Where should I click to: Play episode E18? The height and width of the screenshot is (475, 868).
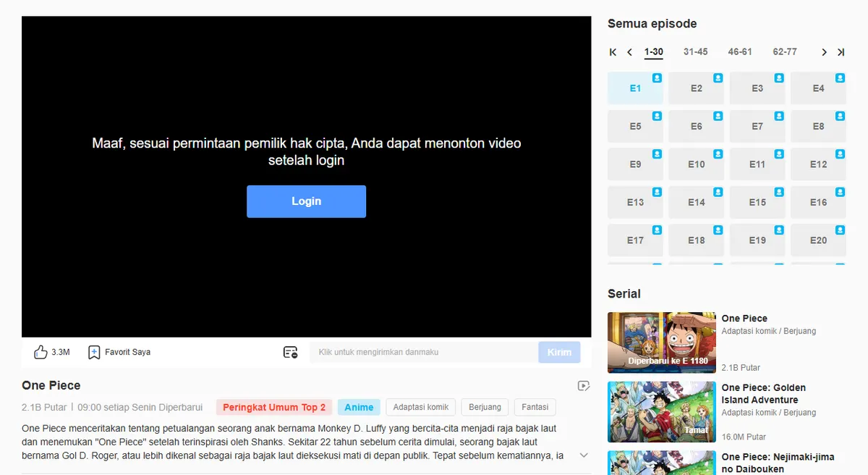[x=696, y=240]
